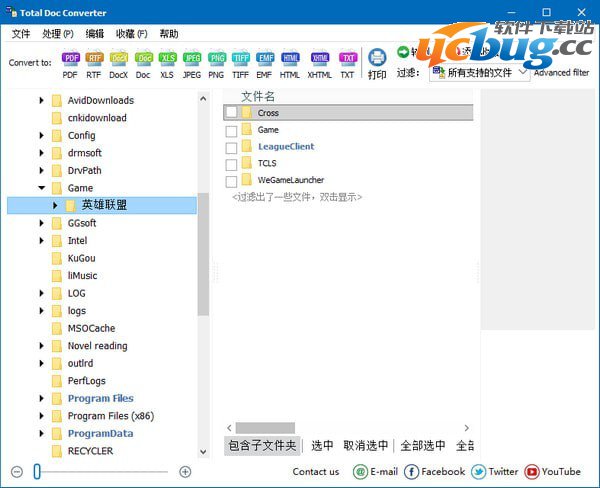Click the tree scrollbar up arrow
Screen dimensions: 600x488
point(203,99)
